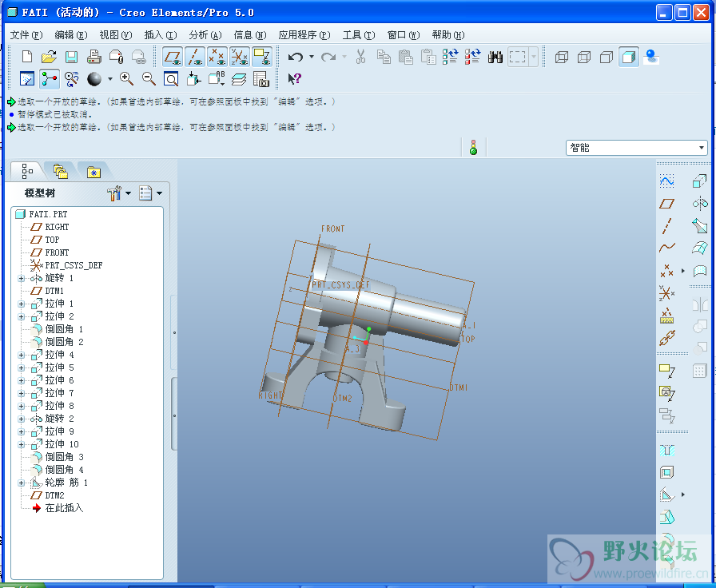The width and height of the screenshot is (716, 588).
Task: Create a datum curve from right toolbar
Action: tap(666, 248)
